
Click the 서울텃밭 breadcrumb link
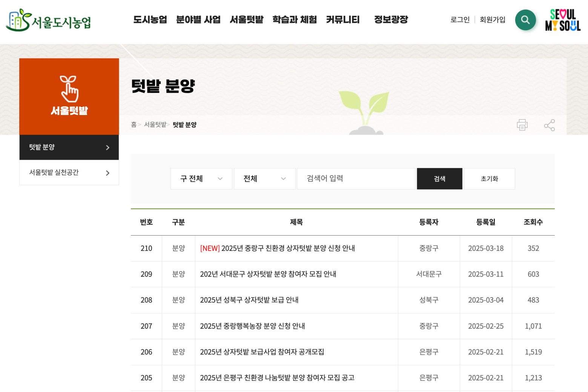click(x=155, y=125)
